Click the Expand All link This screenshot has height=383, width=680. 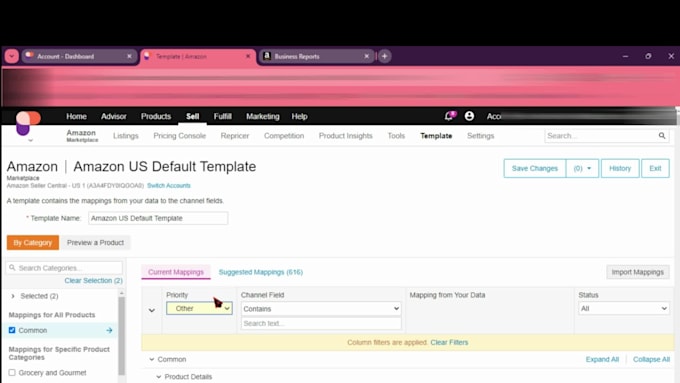tap(602, 360)
